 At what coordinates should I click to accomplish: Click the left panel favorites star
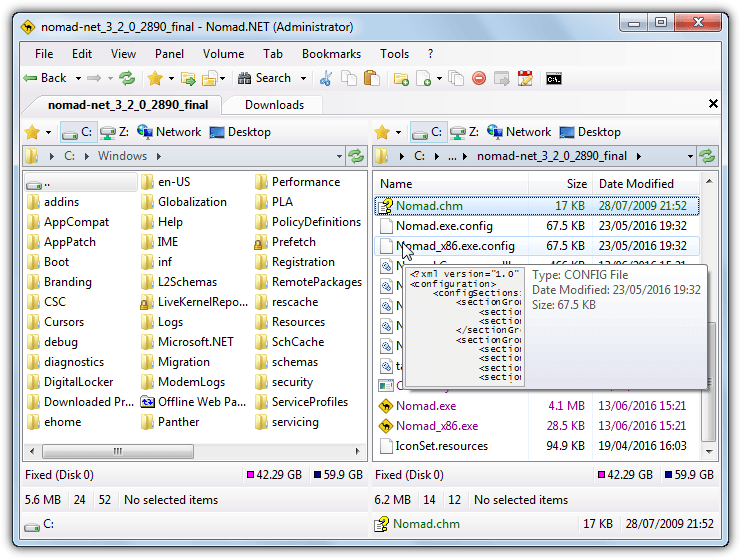(32, 132)
